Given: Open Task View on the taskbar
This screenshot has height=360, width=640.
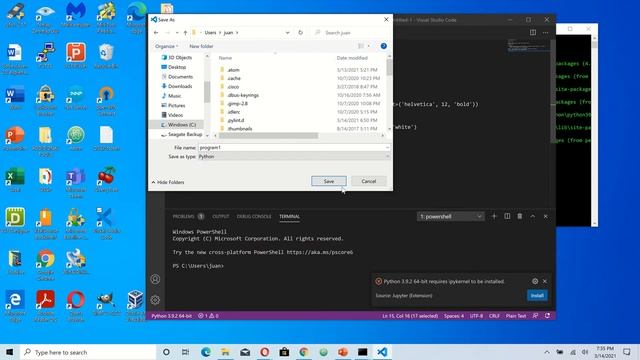Looking at the screenshot, I should (x=185, y=352).
